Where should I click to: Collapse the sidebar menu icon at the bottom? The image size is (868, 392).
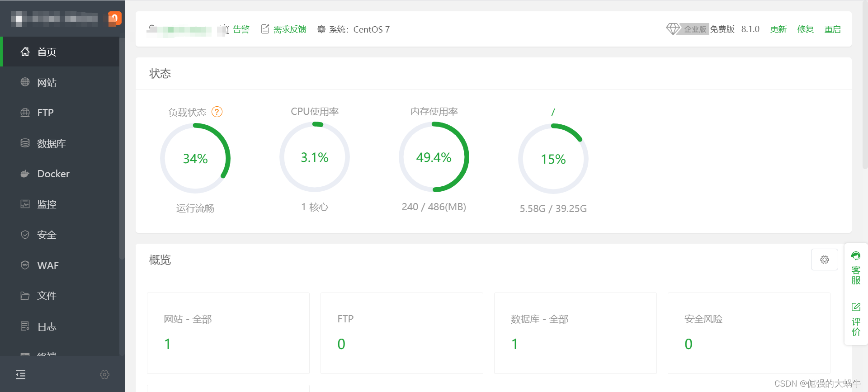pos(20,374)
